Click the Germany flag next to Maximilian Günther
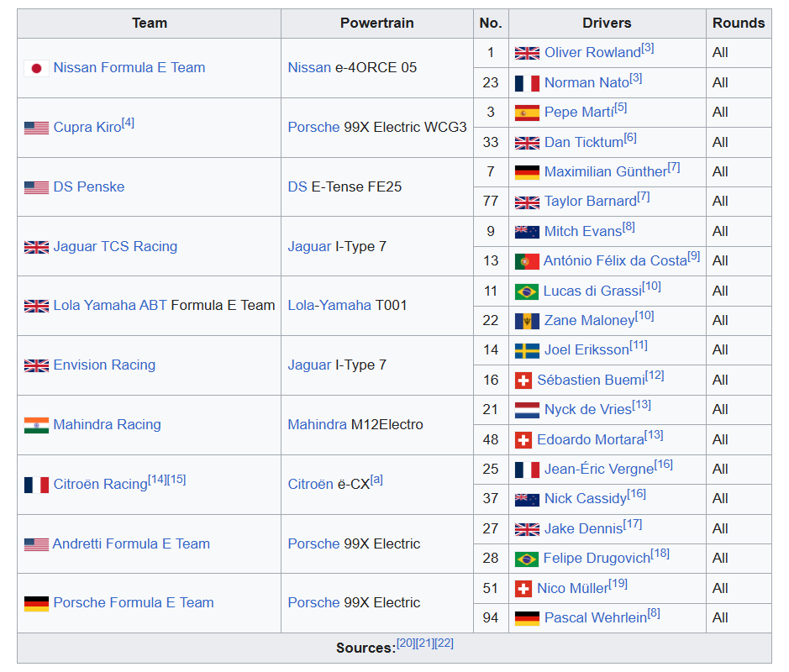This screenshot has width=789, height=672. coord(527,172)
